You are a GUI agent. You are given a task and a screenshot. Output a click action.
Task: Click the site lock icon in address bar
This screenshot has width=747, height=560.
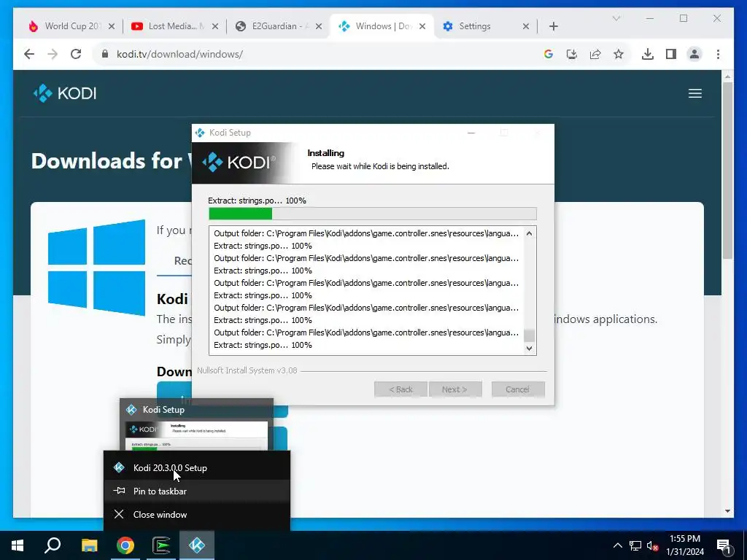point(105,54)
